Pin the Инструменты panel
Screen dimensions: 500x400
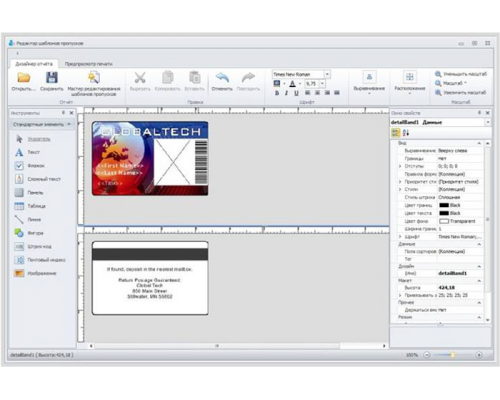point(63,113)
